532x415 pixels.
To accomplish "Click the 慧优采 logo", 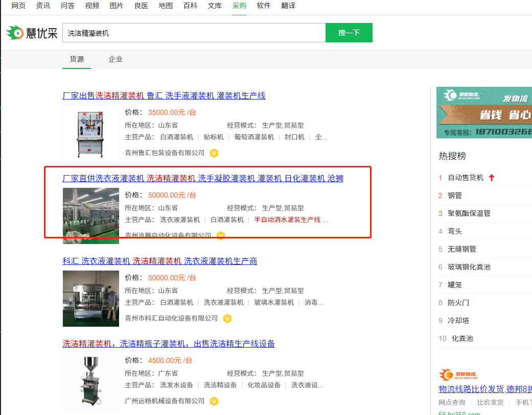I will (x=32, y=33).
